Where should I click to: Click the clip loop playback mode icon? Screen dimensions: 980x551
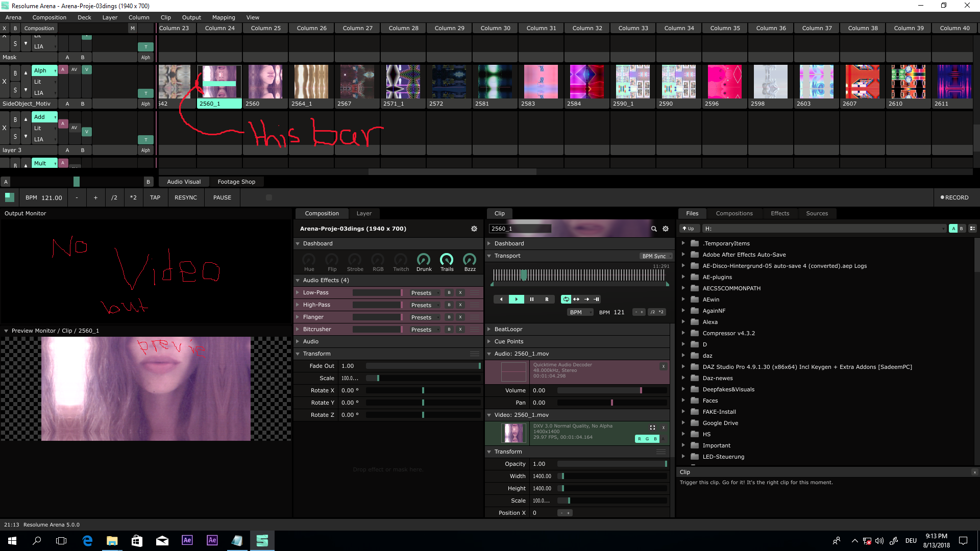(566, 299)
